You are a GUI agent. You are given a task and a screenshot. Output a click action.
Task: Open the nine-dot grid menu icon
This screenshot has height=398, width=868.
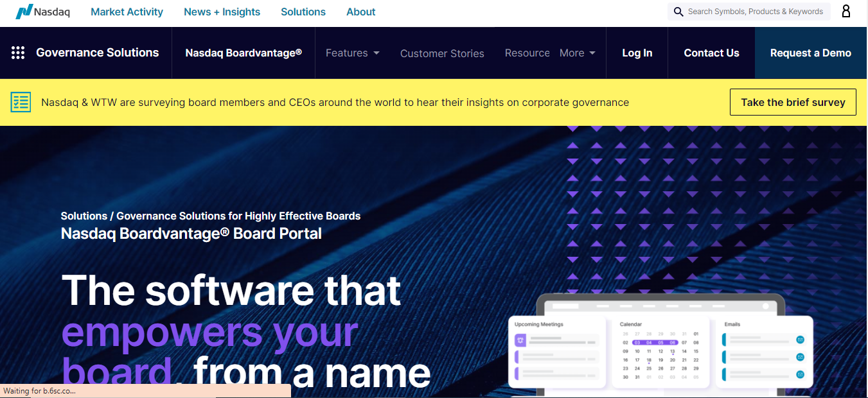[18, 53]
